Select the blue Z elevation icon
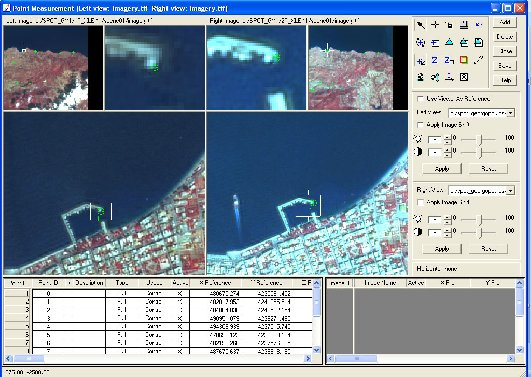531x377 pixels. click(x=434, y=60)
